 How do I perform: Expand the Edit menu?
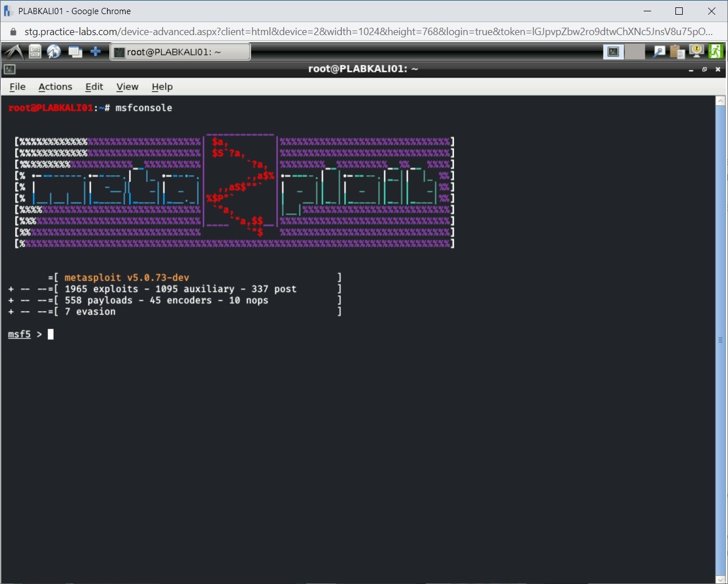pyautogui.click(x=94, y=87)
